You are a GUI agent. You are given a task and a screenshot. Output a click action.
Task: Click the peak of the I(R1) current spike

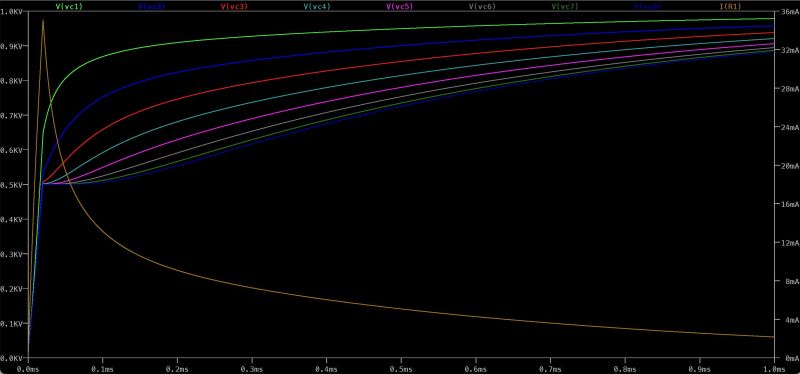click(x=43, y=20)
